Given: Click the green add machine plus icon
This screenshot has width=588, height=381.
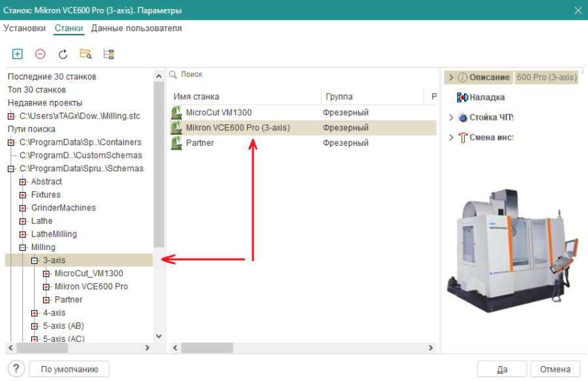Looking at the screenshot, I should (18, 54).
